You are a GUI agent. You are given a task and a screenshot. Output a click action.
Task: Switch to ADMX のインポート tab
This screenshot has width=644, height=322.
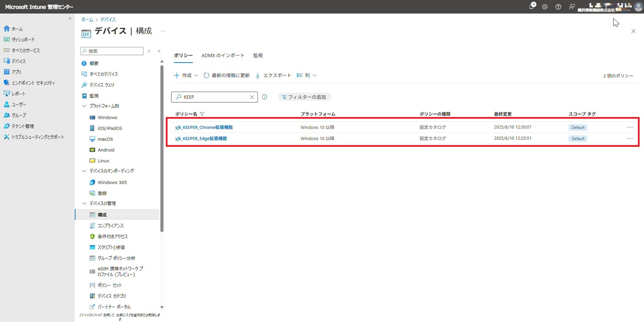(223, 55)
